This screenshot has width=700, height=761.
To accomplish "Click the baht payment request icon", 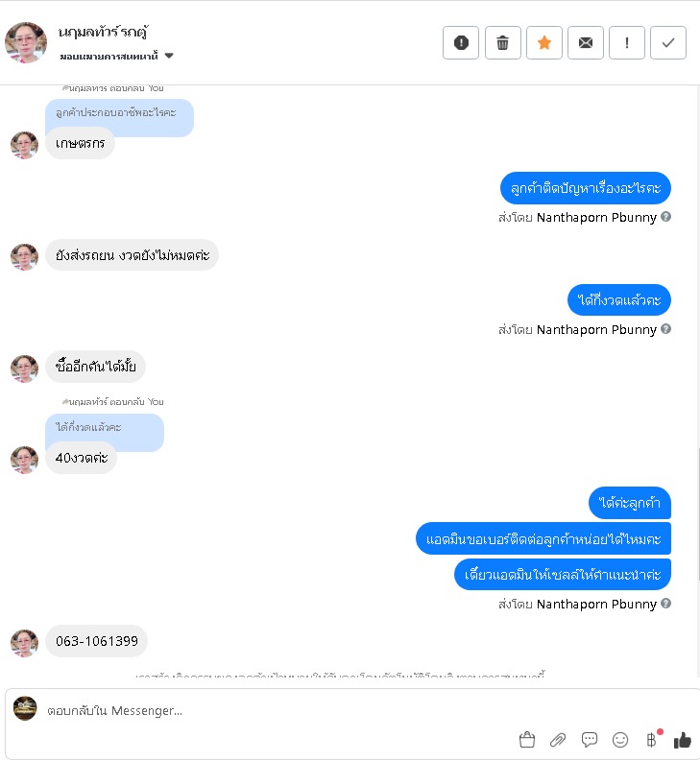I will coord(652,740).
